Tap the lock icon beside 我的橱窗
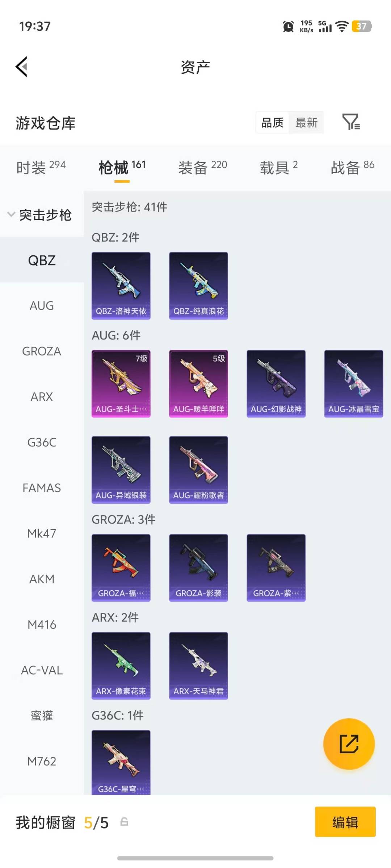The height and width of the screenshot is (868, 391). click(x=124, y=822)
